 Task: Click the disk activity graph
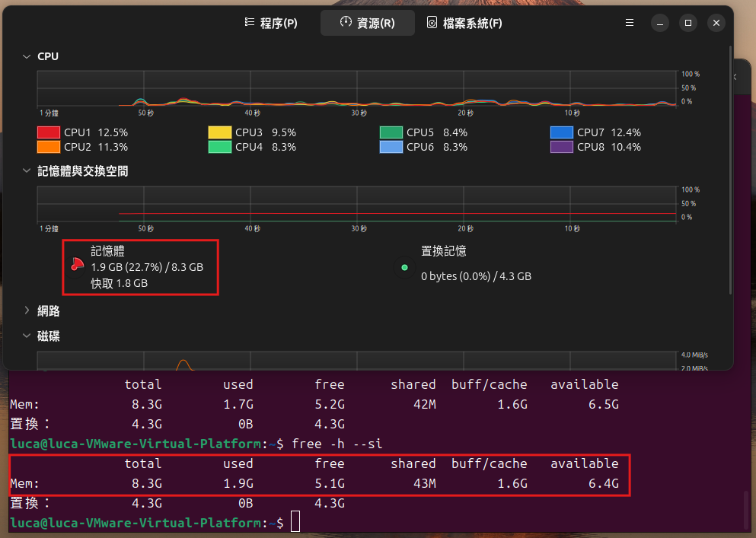click(357, 361)
